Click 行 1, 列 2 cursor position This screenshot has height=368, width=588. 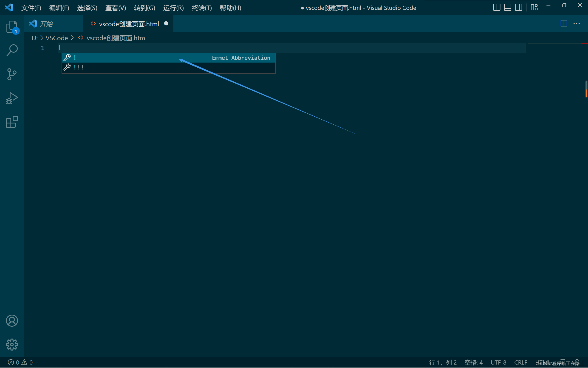tap(443, 362)
